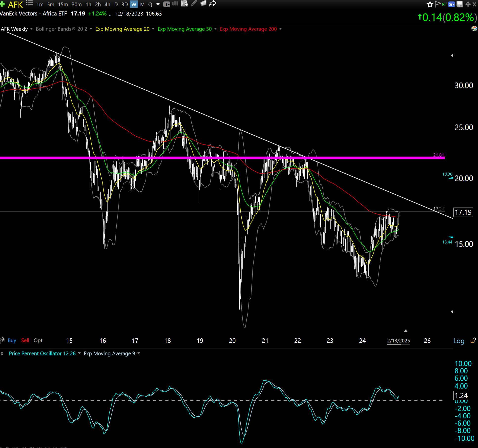The height and width of the screenshot is (448, 478).
Task: Click the flag alert icon near RT
Action: click(437, 3)
